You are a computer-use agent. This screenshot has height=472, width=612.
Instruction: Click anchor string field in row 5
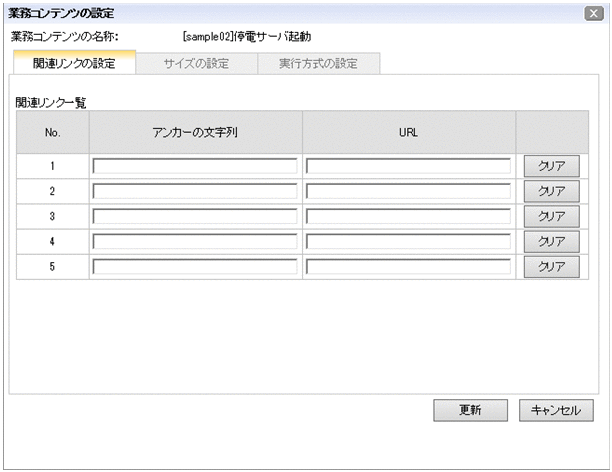coord(195,266)
